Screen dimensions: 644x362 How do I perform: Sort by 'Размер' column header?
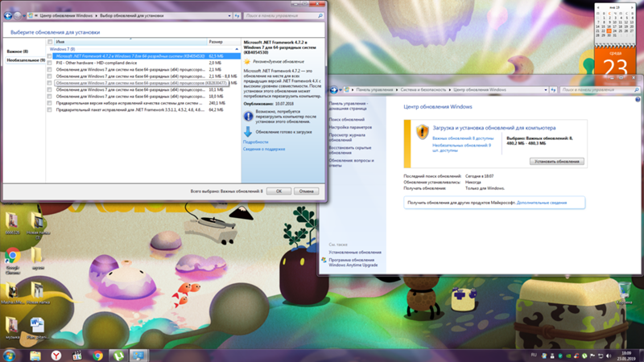[224, 42]
